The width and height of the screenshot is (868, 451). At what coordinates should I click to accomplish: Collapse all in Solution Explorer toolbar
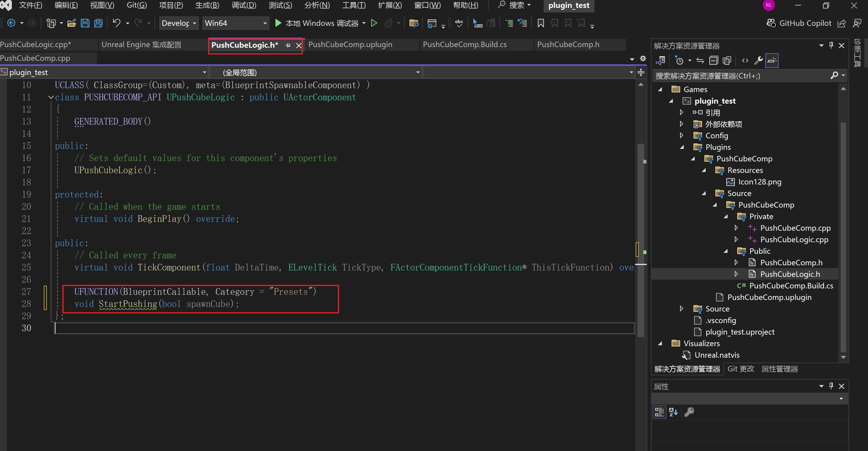click(714, 60)
